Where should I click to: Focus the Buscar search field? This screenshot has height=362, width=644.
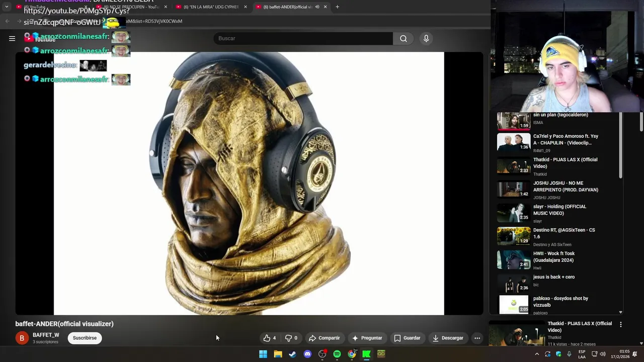[x=303, y=38]
